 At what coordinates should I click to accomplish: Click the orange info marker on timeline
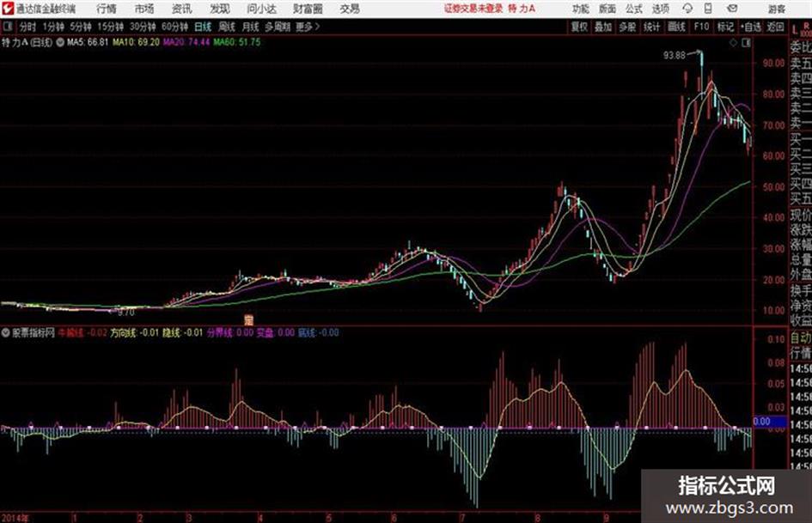click(248, 320)
